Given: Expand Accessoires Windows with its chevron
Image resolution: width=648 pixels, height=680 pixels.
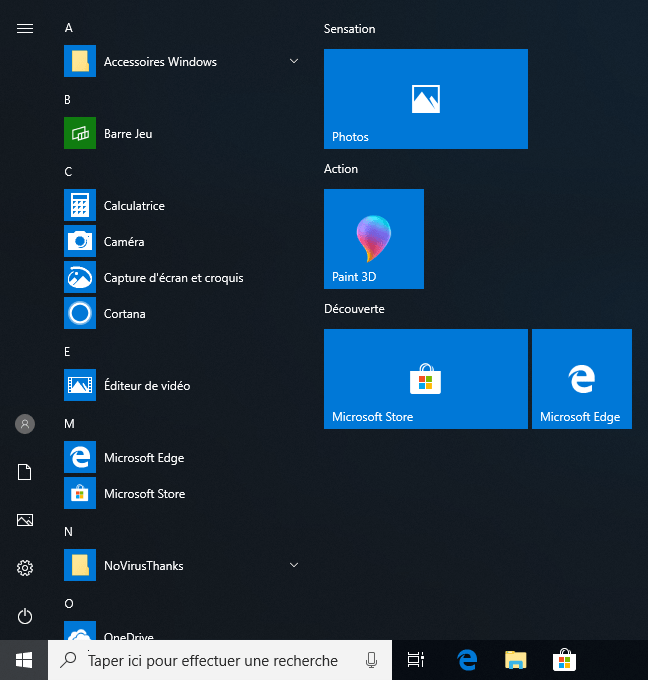Looking at the screenshot, I should [294, 61].
